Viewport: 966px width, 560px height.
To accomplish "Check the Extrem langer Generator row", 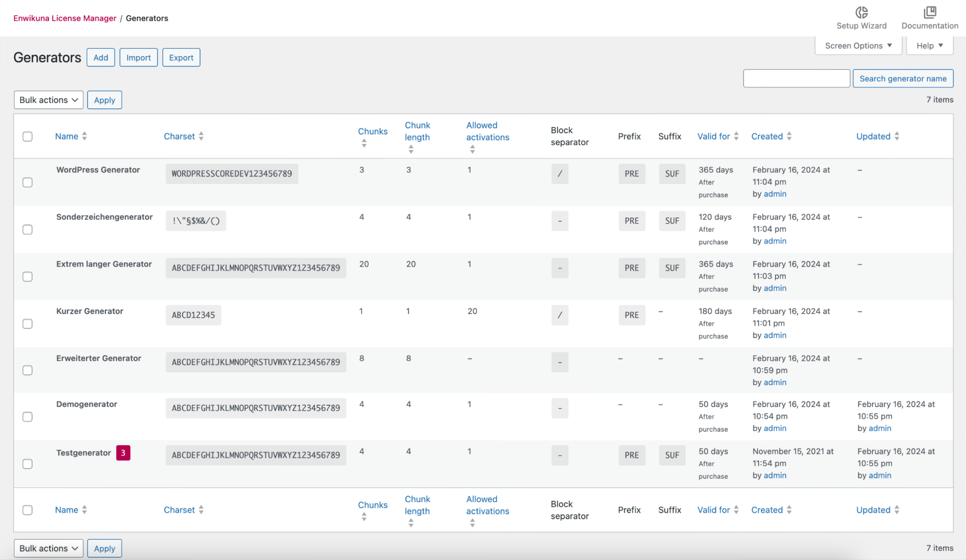I will [x=28, y=277].
